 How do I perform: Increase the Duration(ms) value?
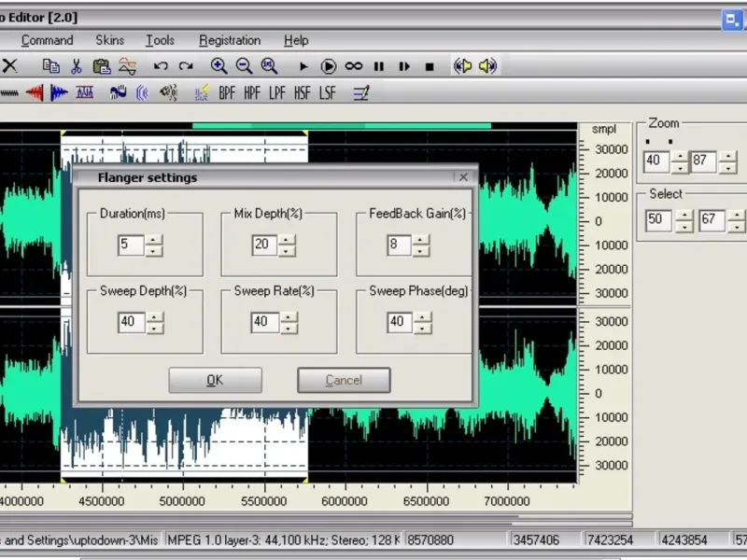click(x=154, y=240)
